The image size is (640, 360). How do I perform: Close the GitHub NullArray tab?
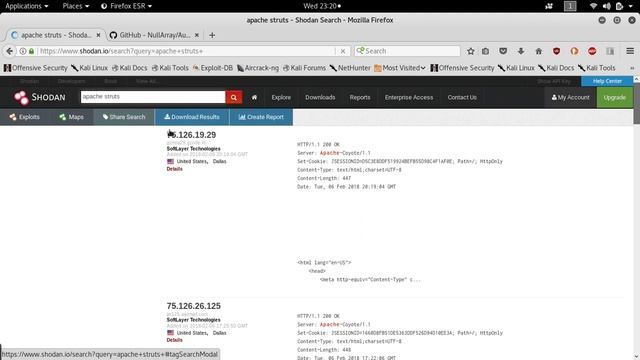pyautogui.click(x=197, y=35)
